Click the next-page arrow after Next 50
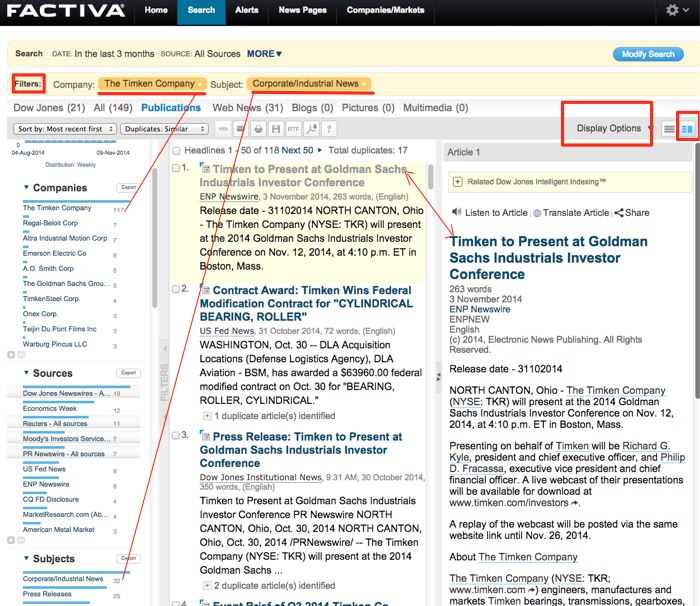 pos(320,150)
